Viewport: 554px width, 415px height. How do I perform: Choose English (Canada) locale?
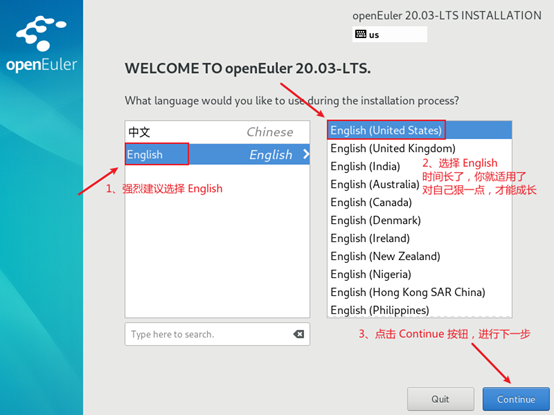419,202
